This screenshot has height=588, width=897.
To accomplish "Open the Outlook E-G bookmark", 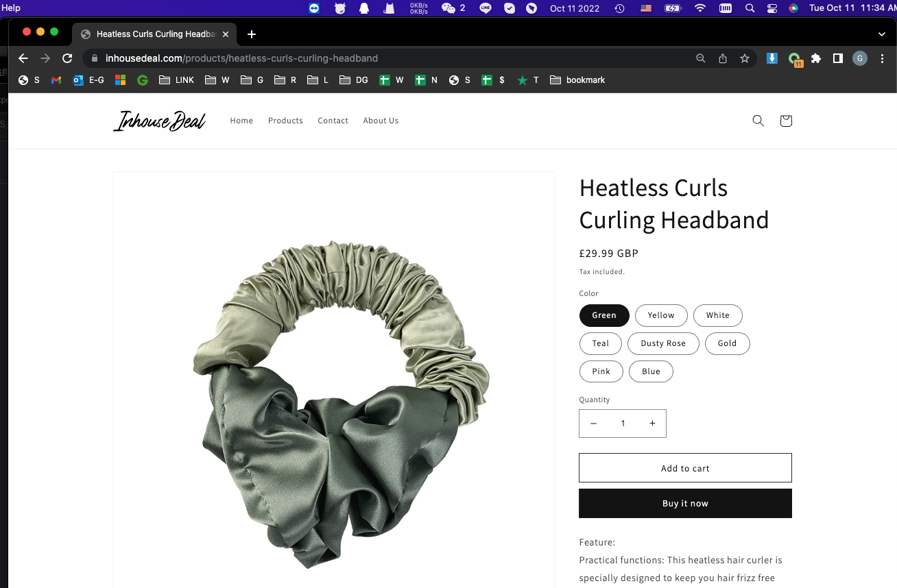I will pyautogui.click(x=88, y=80).
